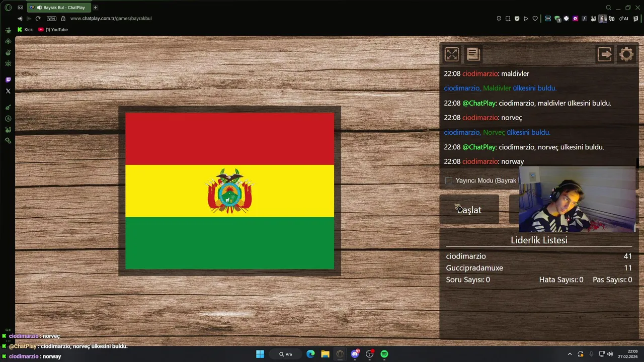This screenshot has width=644, height=362.
Task: Select Guccipradamuxe row in leaderboard
Action: (539, 268)
